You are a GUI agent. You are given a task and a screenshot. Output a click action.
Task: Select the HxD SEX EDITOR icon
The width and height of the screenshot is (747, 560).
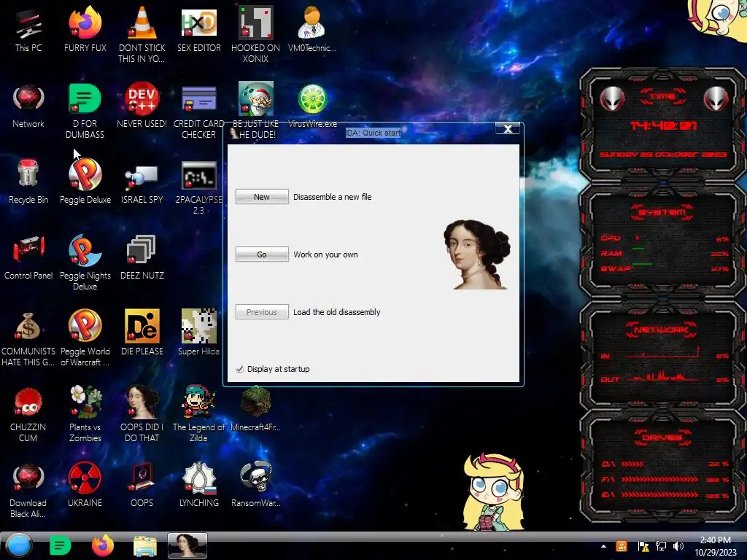coord(198,29)
